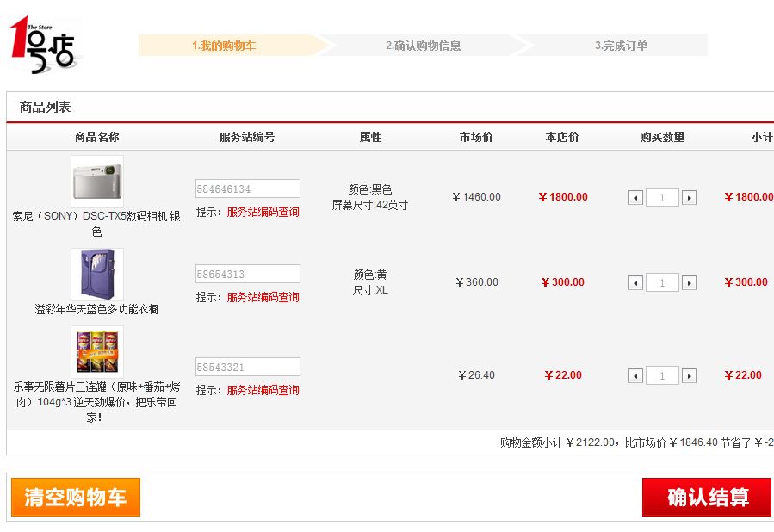The height and width of the screenshot is (532, 774).
Task: Decrease quantity for the blue wardrobe item
Action: pos(635,283)
